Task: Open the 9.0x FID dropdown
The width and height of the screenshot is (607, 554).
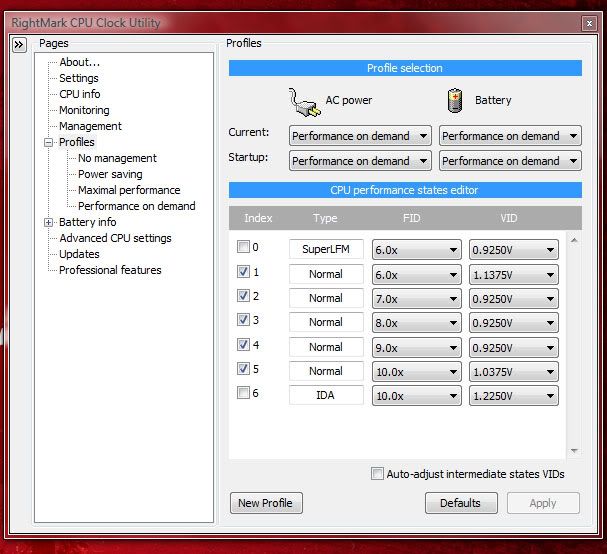Action: click(x=417, y=347)
